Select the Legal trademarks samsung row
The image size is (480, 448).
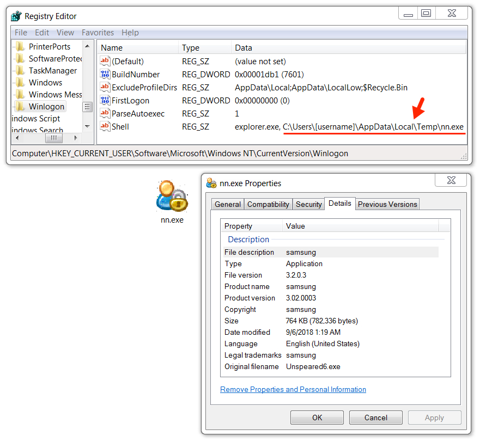[x=331, y=355]
